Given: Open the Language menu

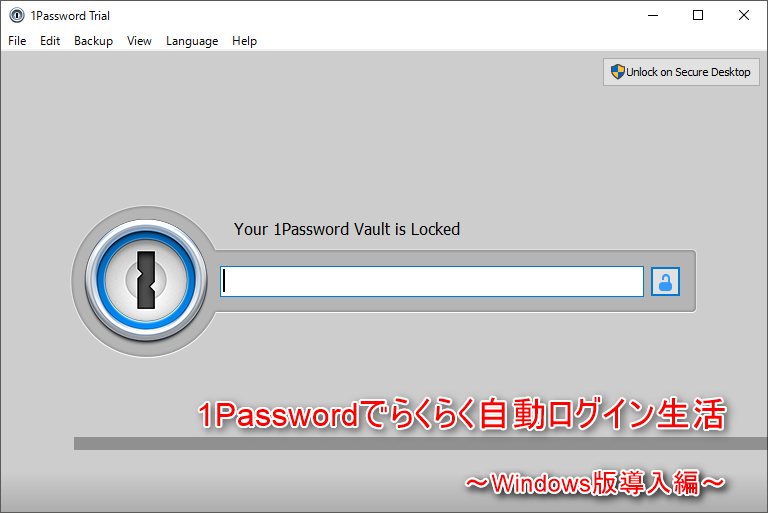Looking at the screenshot, I should 192,41.
